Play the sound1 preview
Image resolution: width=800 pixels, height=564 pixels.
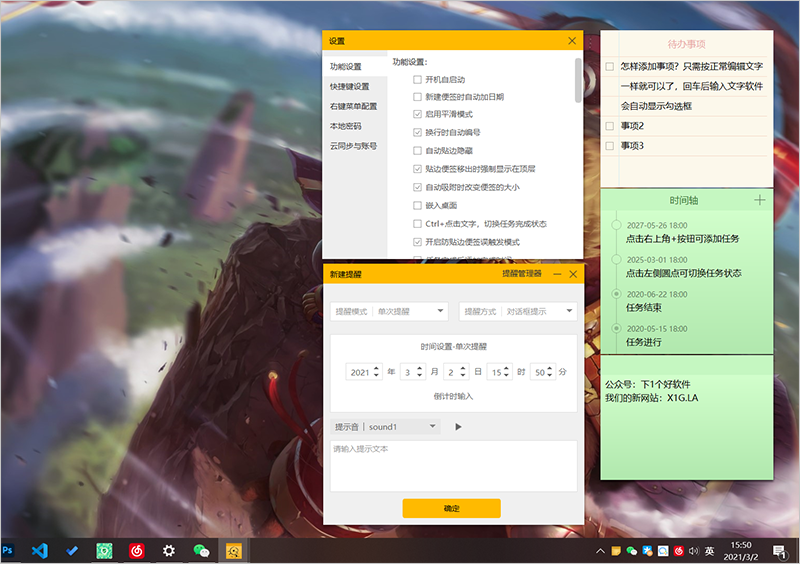tap(458, 427)
